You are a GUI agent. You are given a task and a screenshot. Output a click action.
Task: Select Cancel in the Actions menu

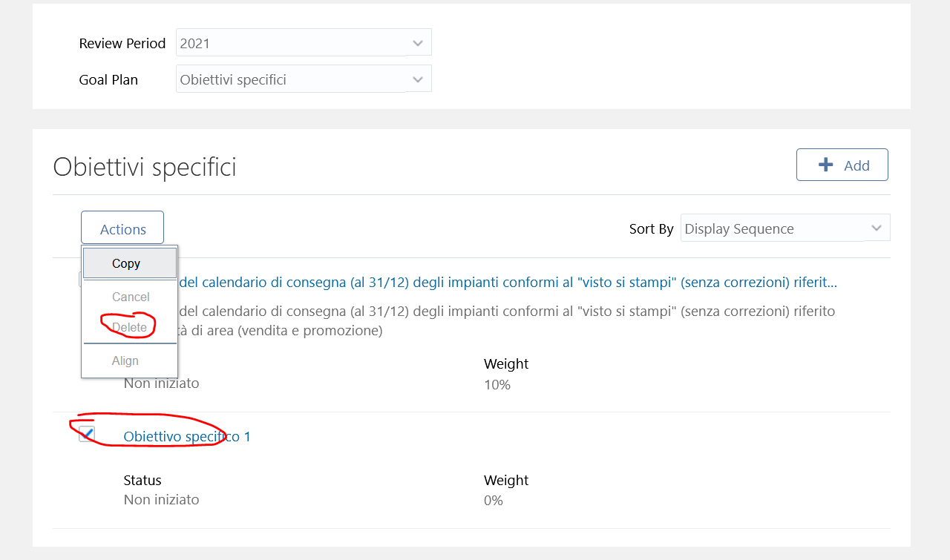coord(130,297)
